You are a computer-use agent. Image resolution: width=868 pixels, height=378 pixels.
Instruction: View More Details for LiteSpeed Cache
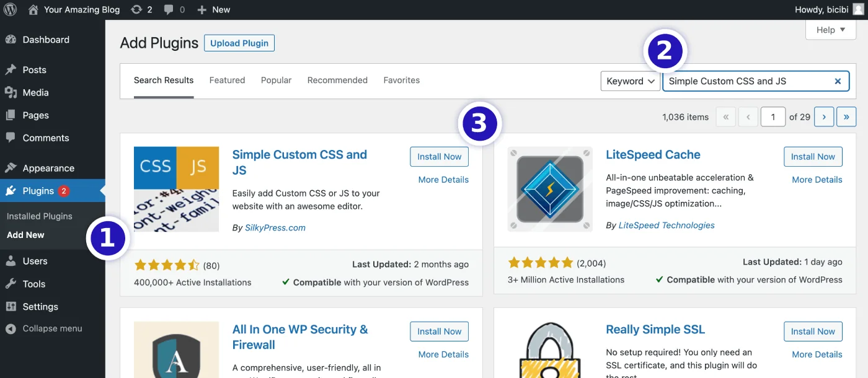coord(817,180)
